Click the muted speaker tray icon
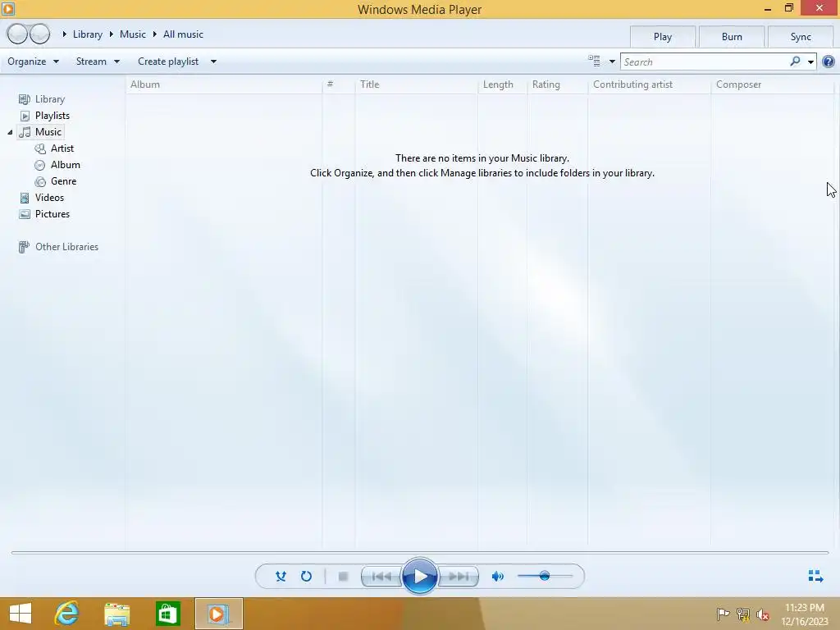 pyautogui.click(x=763, y=614)
